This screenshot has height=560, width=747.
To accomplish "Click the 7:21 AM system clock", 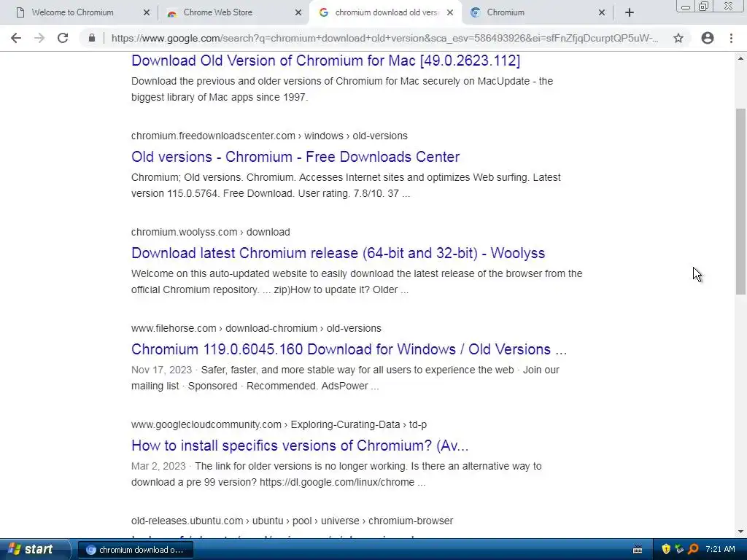I will [x=720, y=549].
